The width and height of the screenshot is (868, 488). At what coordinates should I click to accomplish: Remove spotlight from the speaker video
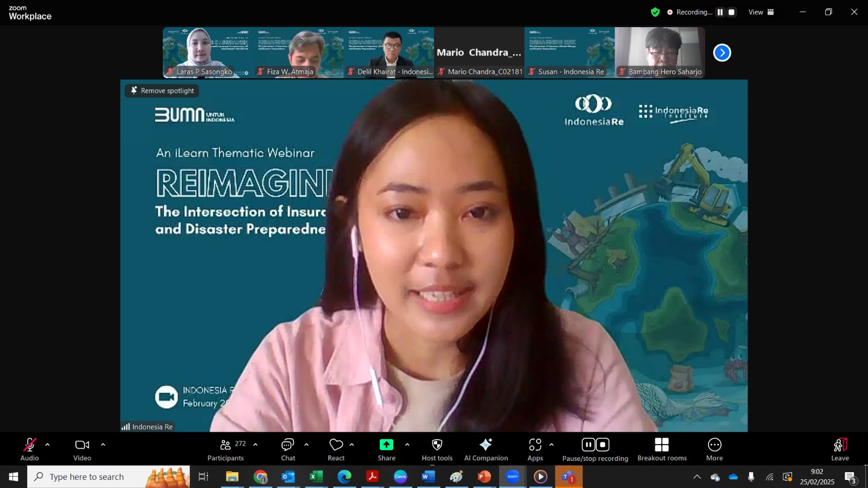click(x=162, y=91)
